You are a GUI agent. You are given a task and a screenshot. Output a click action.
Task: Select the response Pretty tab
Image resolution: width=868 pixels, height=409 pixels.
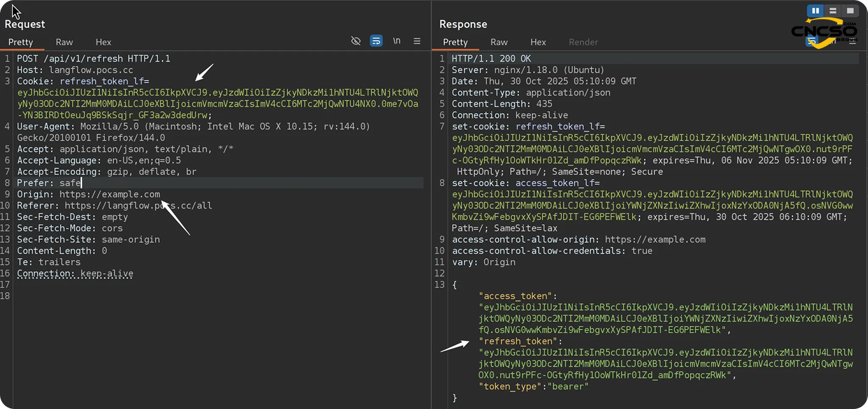coord(455,42)
